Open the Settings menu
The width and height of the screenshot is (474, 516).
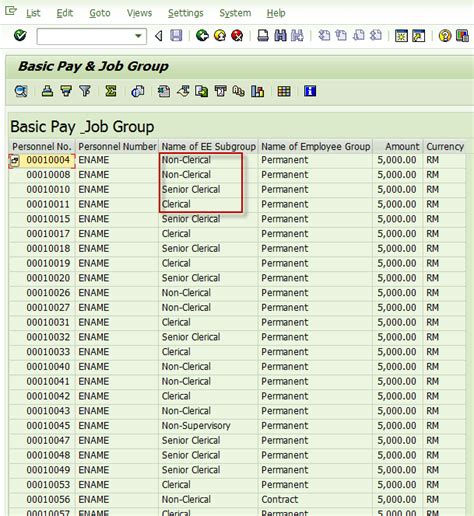pyautogui.click(x=185, y=13)
